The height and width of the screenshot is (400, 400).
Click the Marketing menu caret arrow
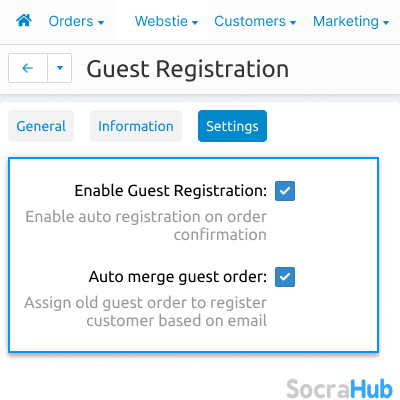386,23
